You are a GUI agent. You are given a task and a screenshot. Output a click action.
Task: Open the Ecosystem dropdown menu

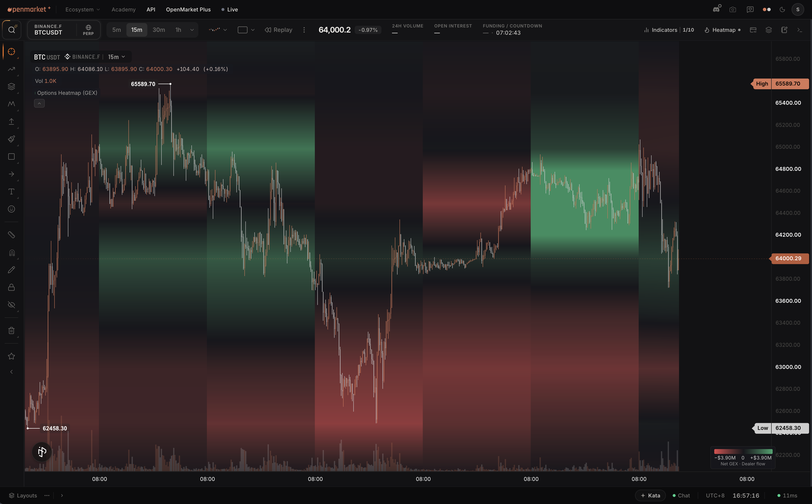pos(83,9)
